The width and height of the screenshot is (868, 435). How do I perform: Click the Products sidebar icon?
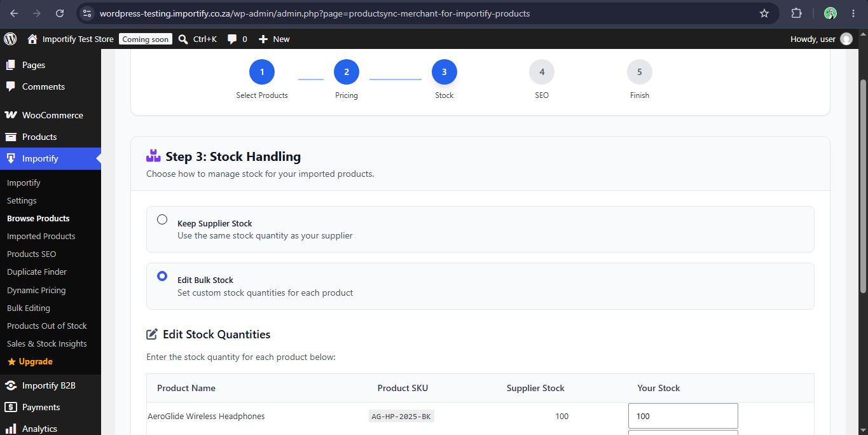click(x=11, y=137)
